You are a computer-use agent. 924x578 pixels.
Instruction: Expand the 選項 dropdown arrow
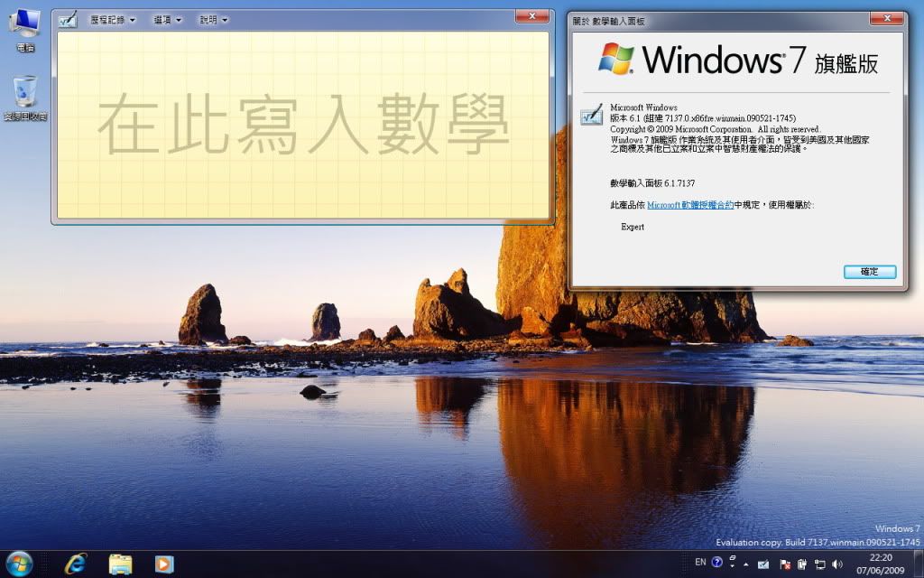pyautogui.click(x=179, y=21)
